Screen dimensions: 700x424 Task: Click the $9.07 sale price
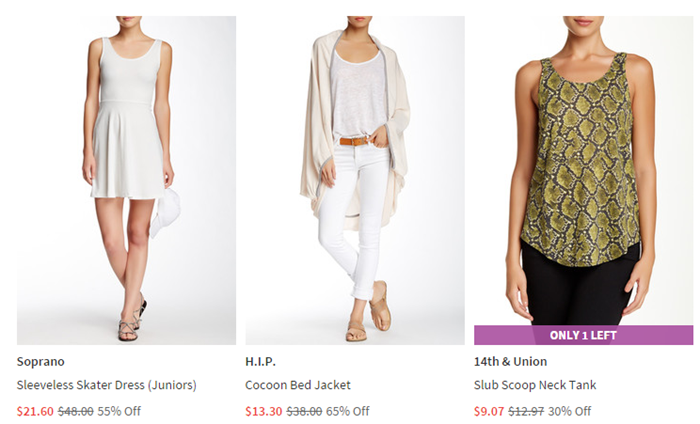pos(489,411)
